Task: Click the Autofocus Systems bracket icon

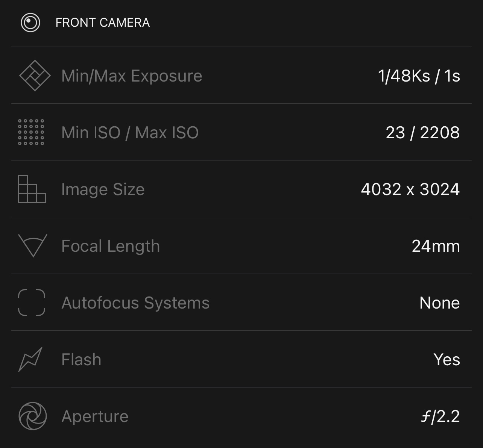Action: 32,303
